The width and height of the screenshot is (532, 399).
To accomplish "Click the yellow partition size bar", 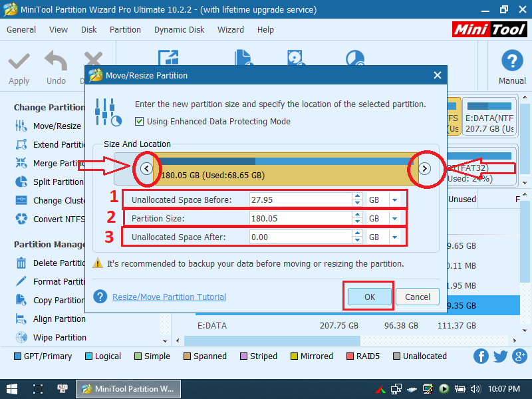I will [286, 169].
